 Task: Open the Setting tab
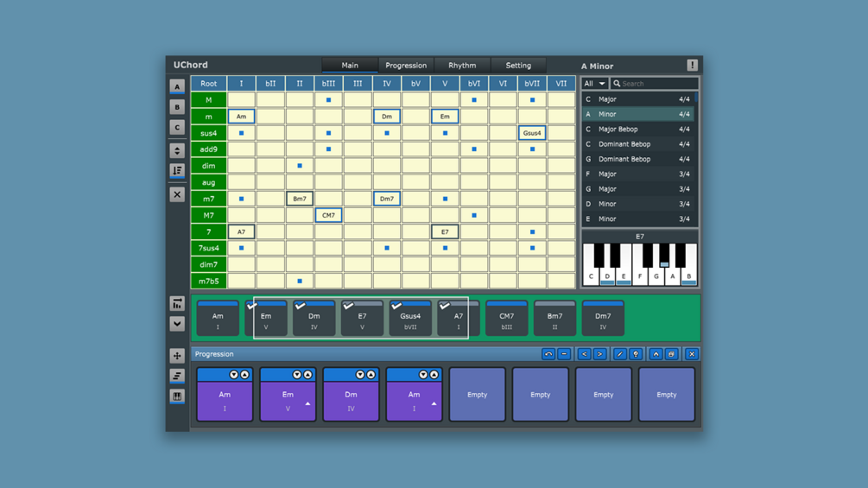pos(518,66)
